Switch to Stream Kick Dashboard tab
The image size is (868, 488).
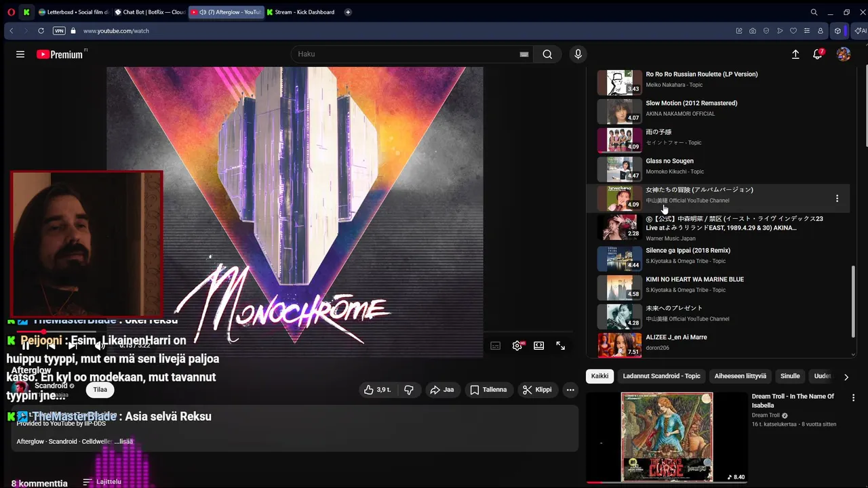pos(302,12)
